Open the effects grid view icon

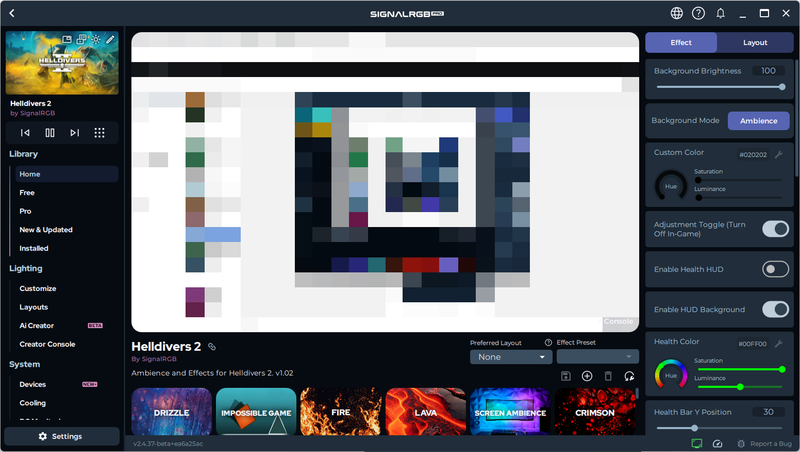tap(100, 133)
